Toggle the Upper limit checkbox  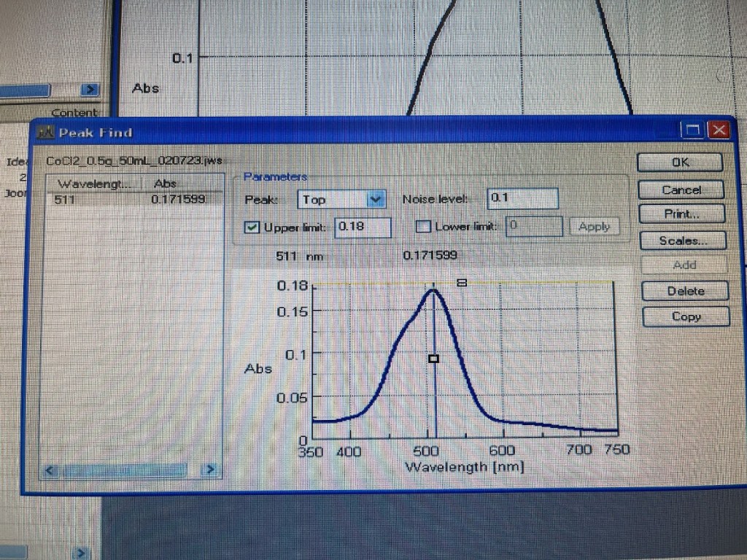[252, 227]
